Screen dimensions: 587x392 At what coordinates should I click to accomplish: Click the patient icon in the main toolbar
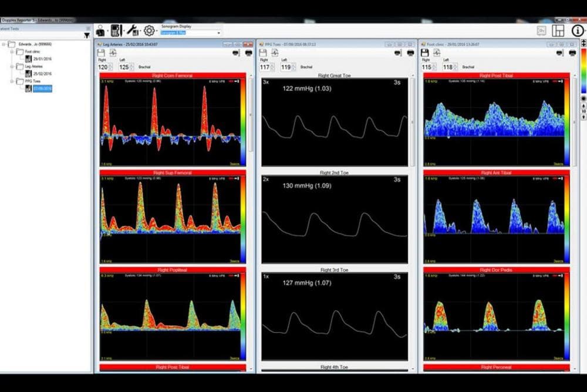[100, 31]
